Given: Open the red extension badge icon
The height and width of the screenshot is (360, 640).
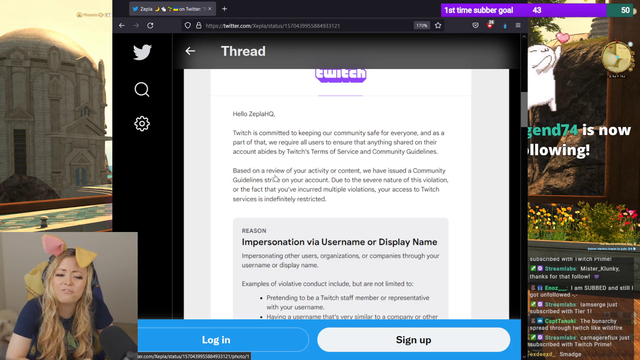Looking at the screenshot, I should coord(490,24).
